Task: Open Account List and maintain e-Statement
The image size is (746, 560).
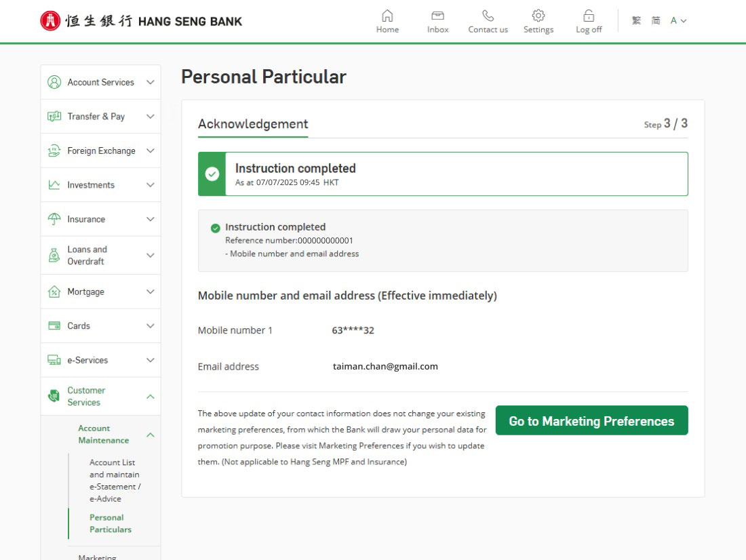Action: coord(115,480)
